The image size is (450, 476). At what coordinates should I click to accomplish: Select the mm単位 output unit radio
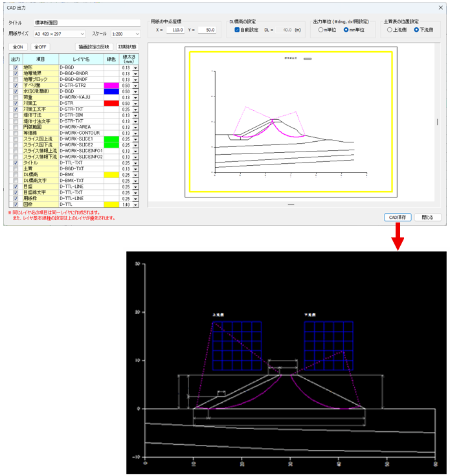(x=346, y=30)
